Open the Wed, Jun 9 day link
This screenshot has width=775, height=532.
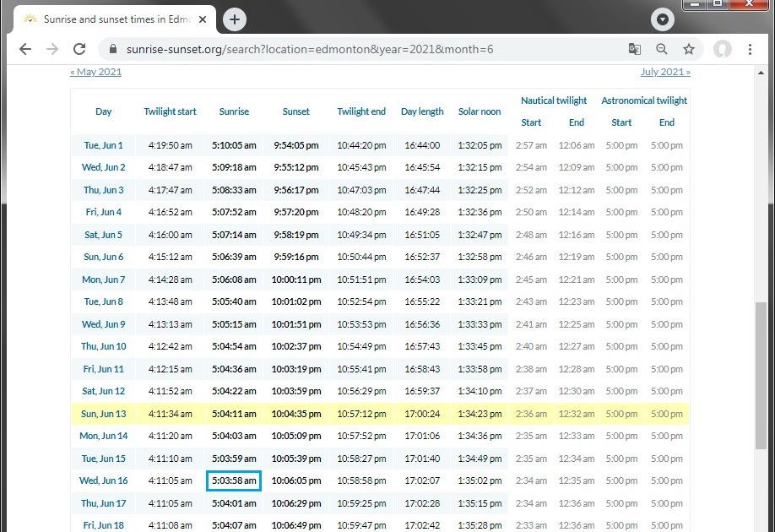(103, 324)
